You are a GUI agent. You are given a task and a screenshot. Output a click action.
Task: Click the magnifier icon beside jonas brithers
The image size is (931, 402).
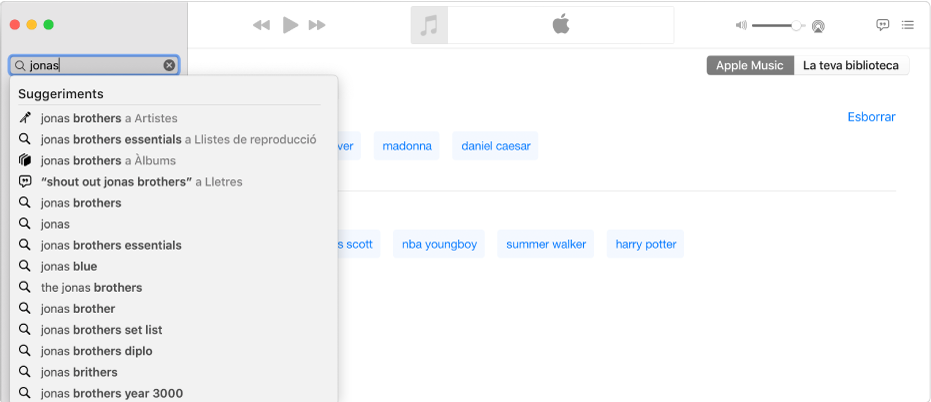click(24, 372)
